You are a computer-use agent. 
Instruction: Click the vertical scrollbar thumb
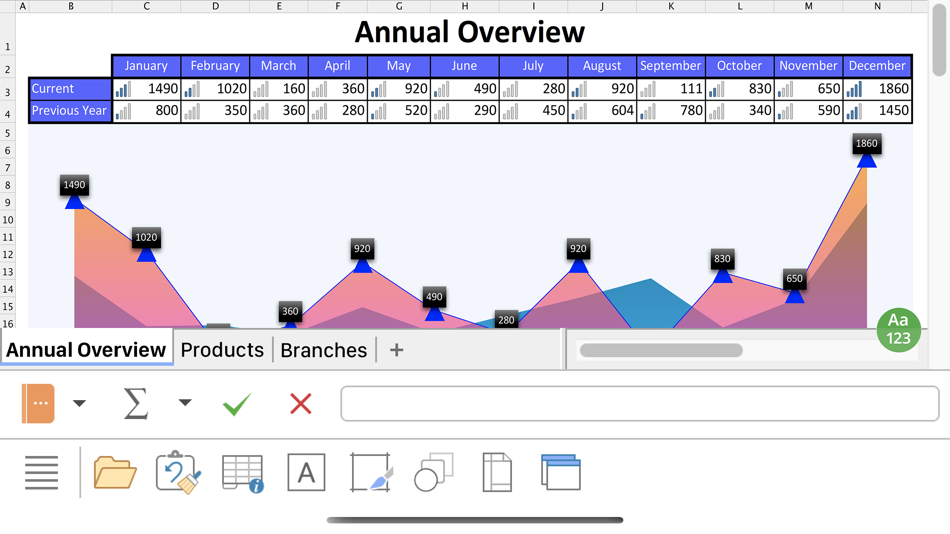point(940,40)
